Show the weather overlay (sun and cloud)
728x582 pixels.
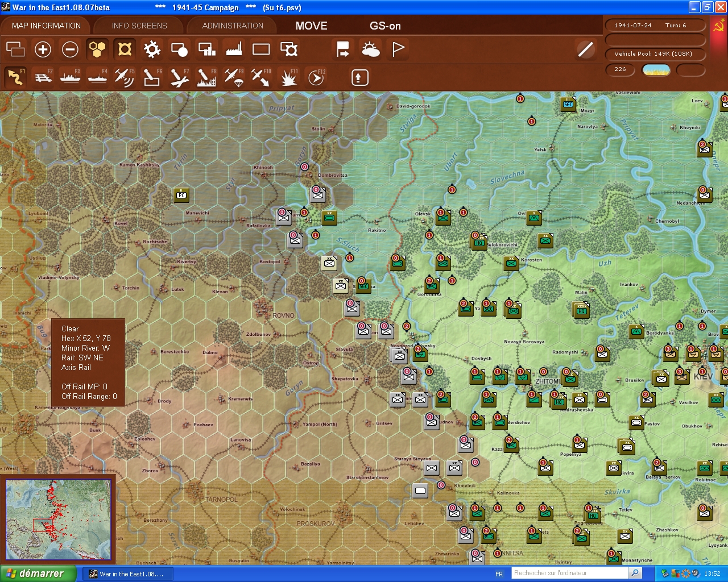[370, 49]
